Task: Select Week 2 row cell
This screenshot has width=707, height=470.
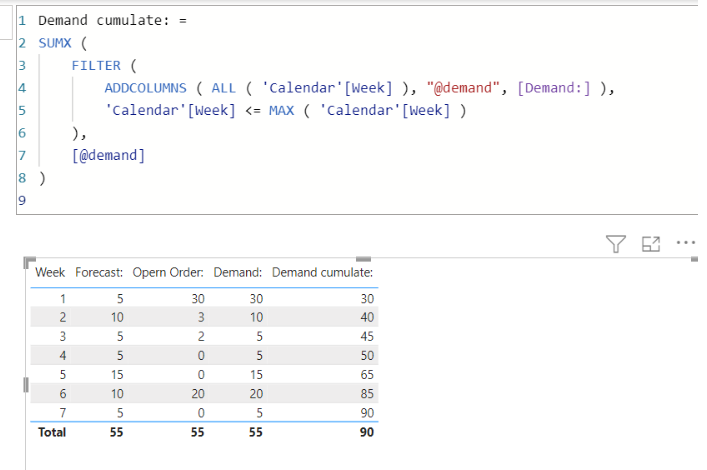Action: tap(63, 318)
